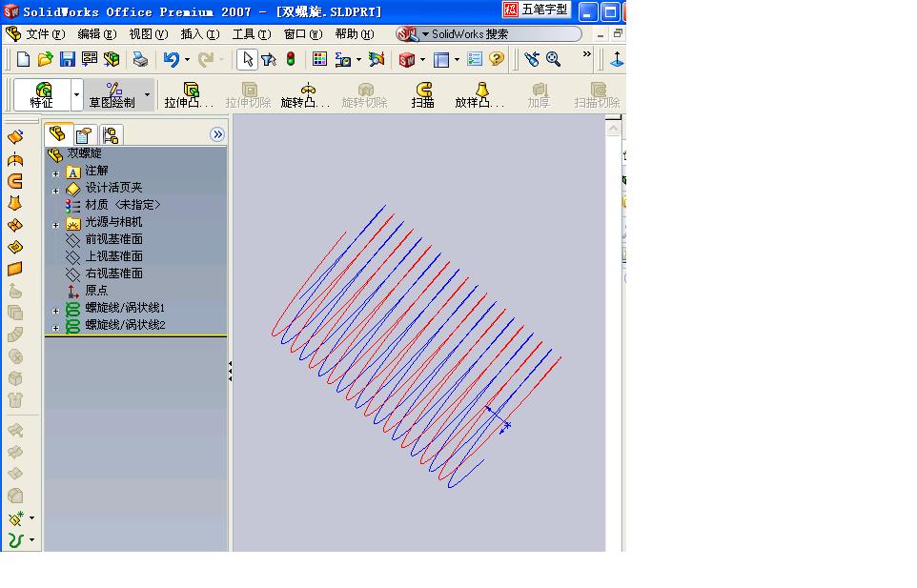Click viewport scrollbar up arrow

coord(613,128)
